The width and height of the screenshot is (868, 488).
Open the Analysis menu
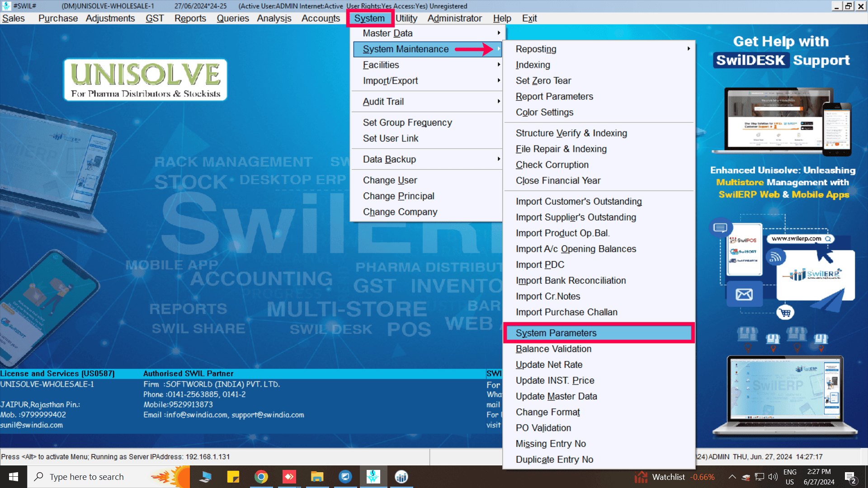pyautogui.click(x=274, y=19)
